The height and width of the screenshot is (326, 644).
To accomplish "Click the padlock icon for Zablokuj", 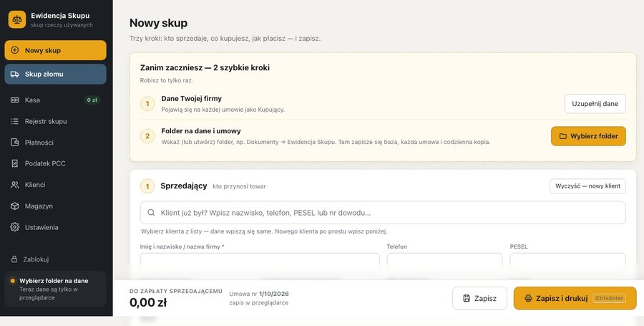I will pyautogui.click(x=14, y=259).
